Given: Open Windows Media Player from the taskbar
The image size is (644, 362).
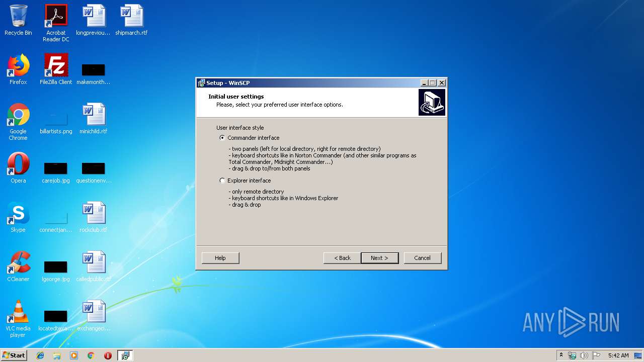Looking at the screenshot, I should coord(74,355).
